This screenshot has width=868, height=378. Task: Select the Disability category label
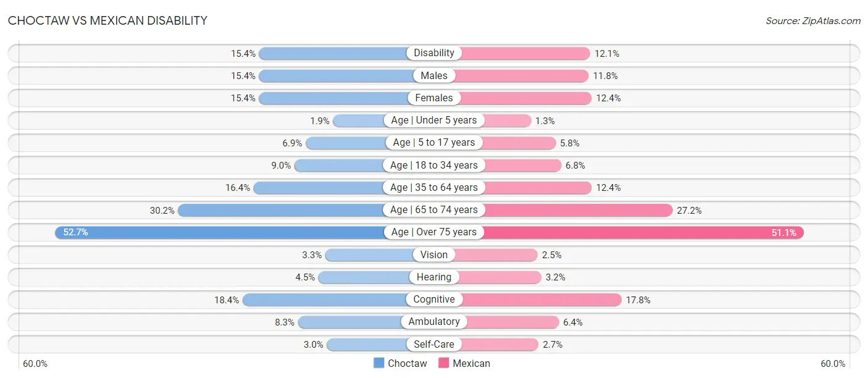click(x=434, y=53)
